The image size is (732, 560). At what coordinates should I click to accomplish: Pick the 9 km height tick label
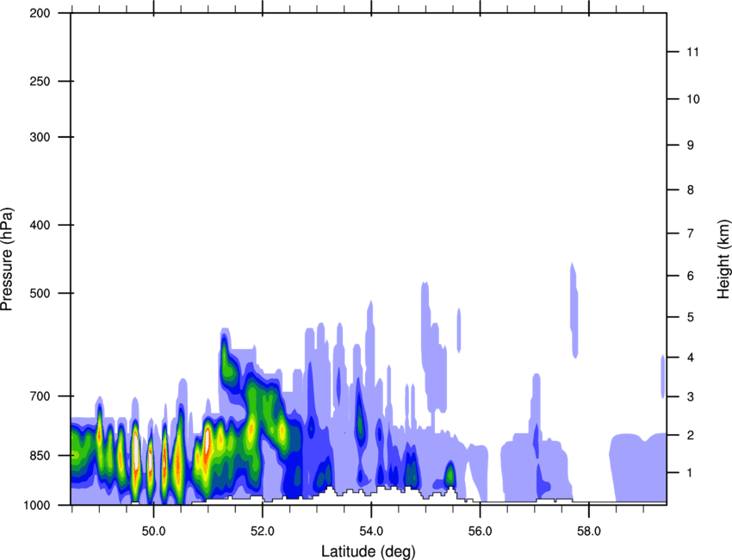[691, 146]
